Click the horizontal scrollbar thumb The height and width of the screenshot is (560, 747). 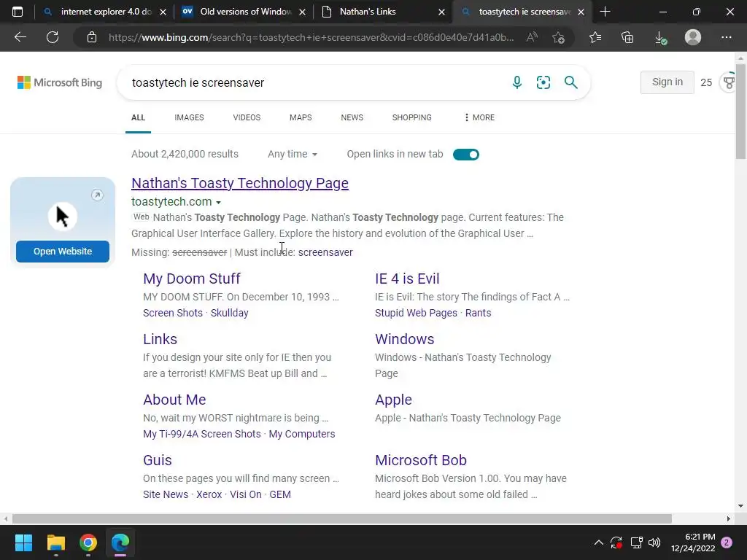(x=341, y=518)
